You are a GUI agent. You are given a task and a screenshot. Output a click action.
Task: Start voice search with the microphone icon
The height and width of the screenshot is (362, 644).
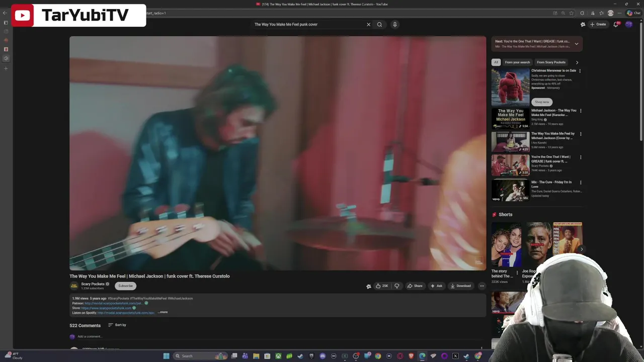395,24
